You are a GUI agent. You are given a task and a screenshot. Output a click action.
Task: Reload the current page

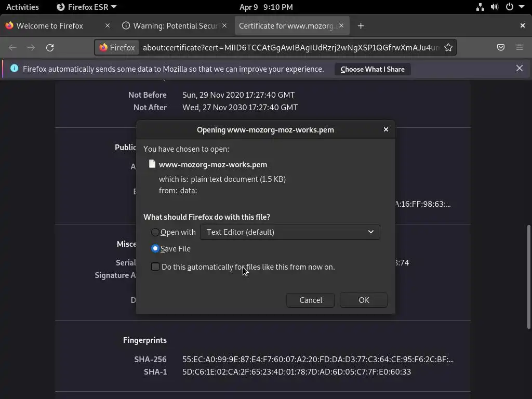(x=50, y=47)
